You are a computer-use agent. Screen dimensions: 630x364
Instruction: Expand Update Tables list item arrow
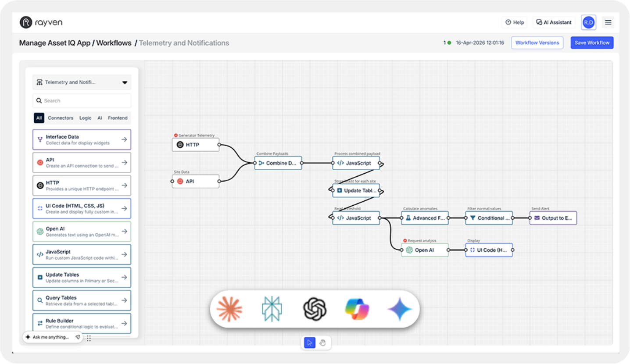124,278
